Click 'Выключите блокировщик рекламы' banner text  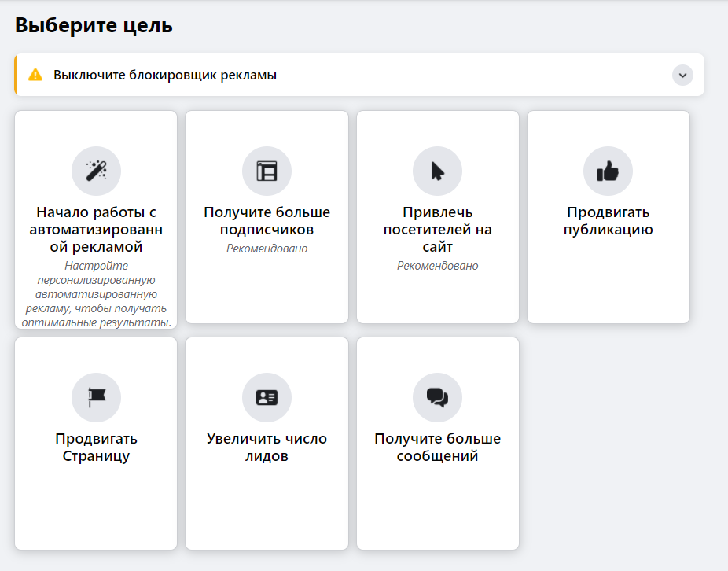click(165, 76)
